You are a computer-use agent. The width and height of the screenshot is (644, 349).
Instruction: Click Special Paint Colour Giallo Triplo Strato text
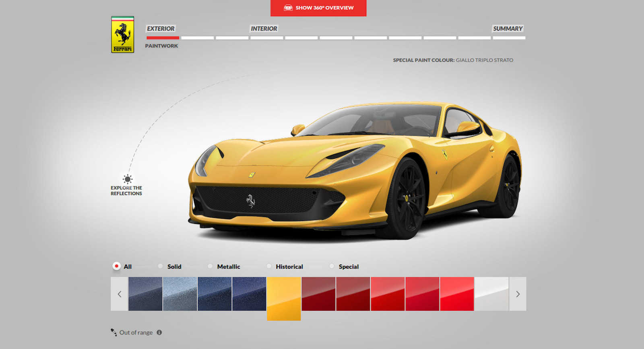click(453, 60)
